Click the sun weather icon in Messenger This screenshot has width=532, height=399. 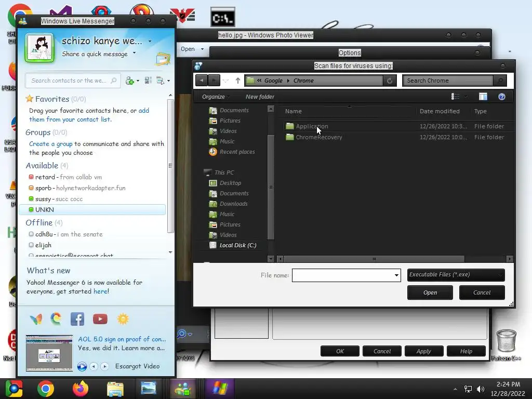[x=123, y=319]
